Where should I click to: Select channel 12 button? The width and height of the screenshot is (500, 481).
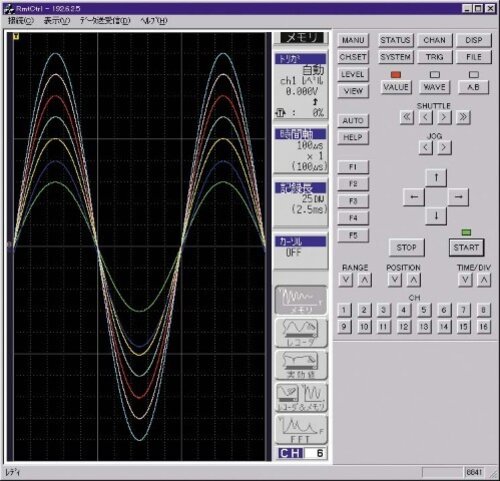tap(404, 327)
